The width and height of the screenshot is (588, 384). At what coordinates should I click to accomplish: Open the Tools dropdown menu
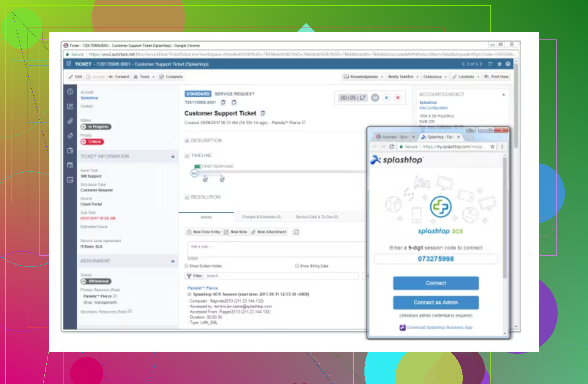pyautogui.click(x=144, y=77)
